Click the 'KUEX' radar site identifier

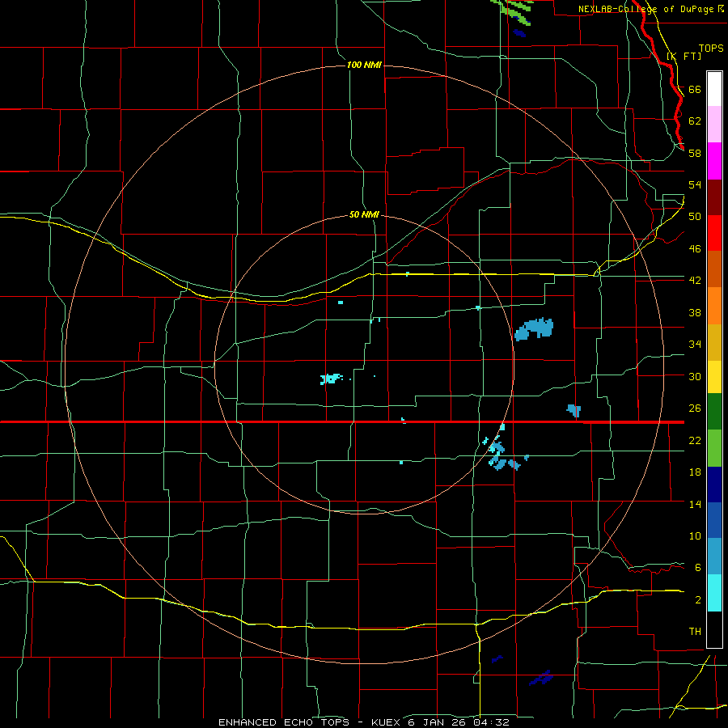click(x=387, y=722)
